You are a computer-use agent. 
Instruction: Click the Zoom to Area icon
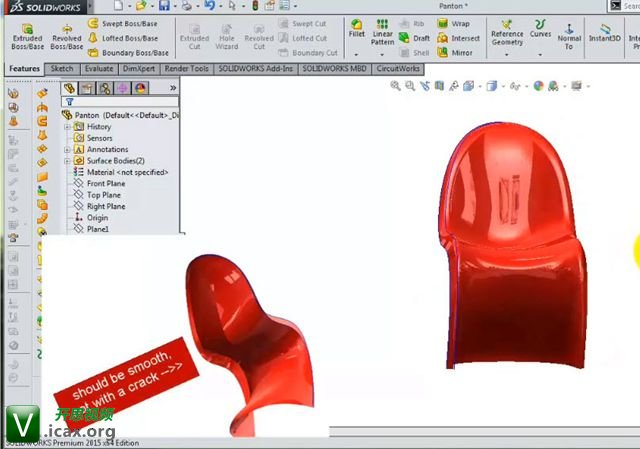410,86
